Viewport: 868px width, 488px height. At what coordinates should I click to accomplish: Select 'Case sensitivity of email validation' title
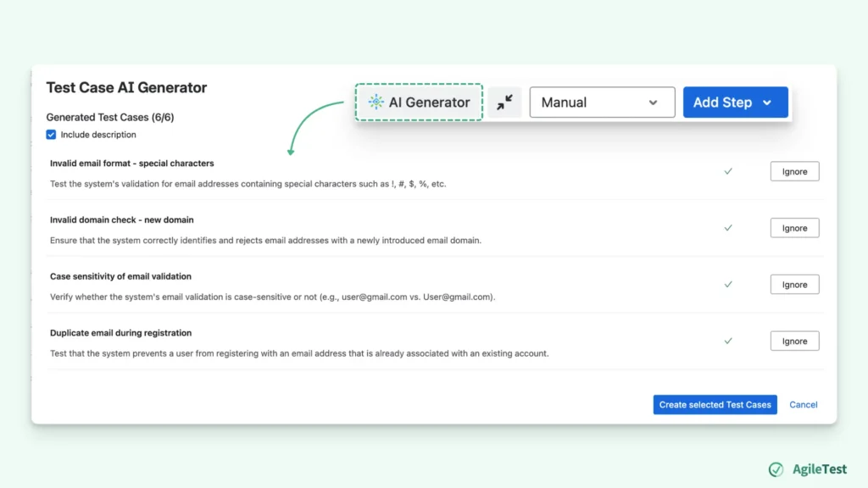pyautogui.click(x=120, y=276)
